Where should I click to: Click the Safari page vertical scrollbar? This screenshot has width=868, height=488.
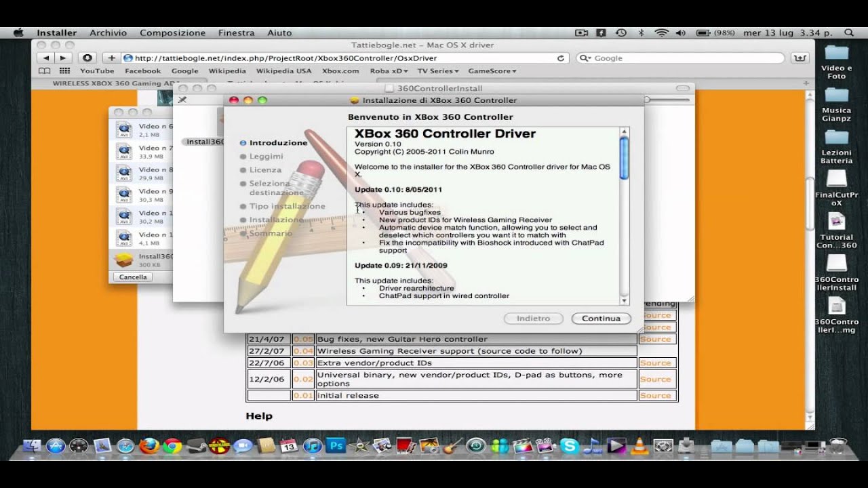tap(810, 205)
